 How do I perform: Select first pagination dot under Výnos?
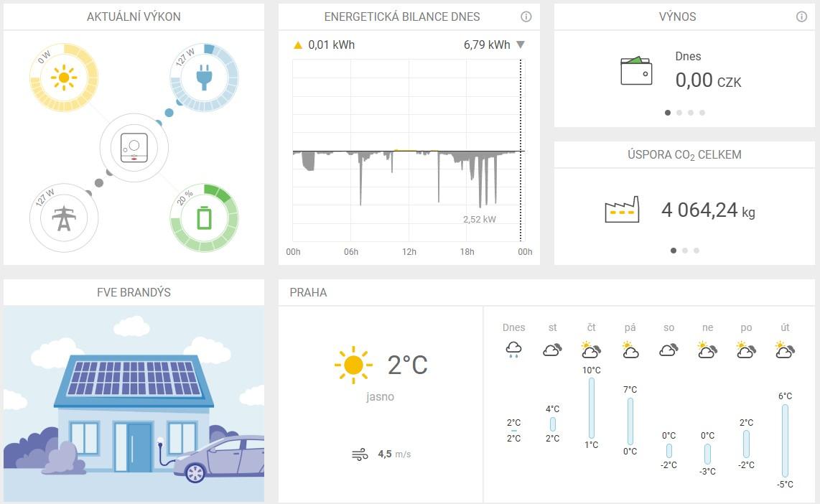pyautogui.click(x=668, y=113)
